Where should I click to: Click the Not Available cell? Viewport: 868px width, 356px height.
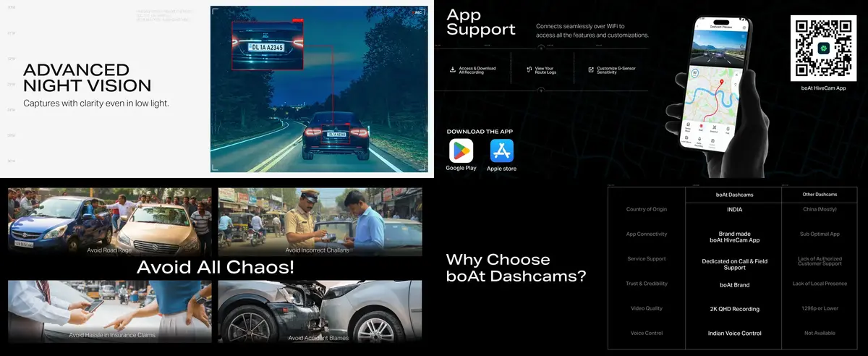tap(820, 333)
